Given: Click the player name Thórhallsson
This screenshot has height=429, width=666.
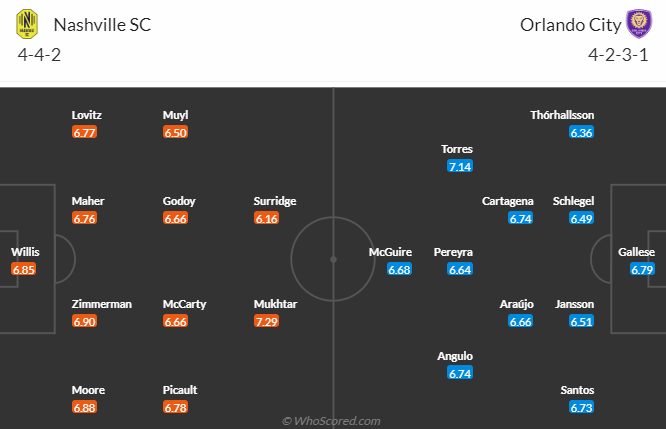Looking at the screenshot, I should point(562,115).
